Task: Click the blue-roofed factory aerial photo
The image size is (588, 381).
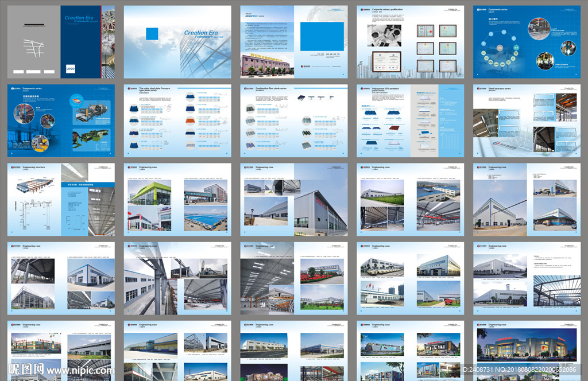Action: [206, 218]
